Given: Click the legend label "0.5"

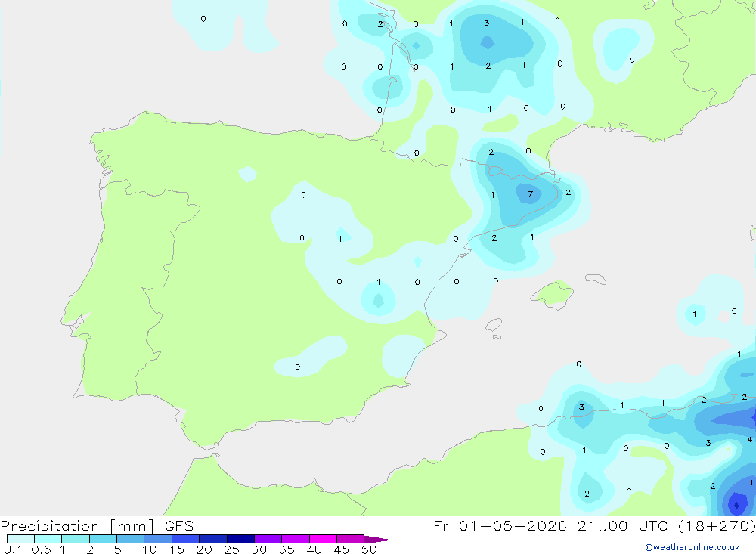Looking at the screenshot, I should coord(41,549).
